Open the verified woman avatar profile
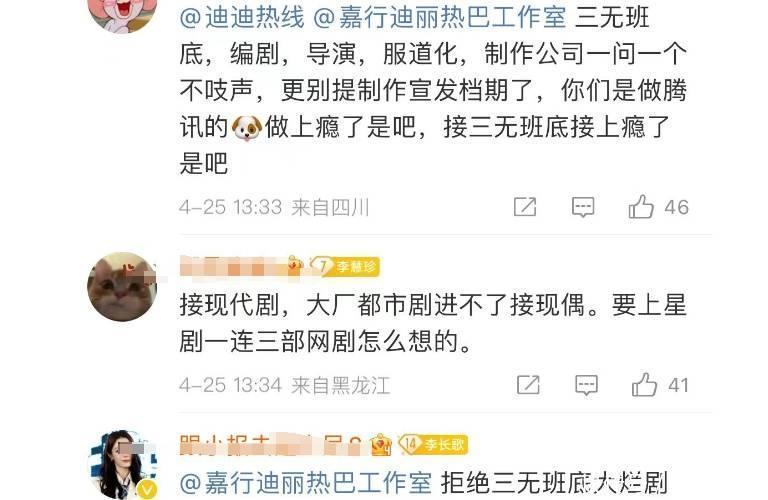 pyautogui.click(x=122, y=465)
